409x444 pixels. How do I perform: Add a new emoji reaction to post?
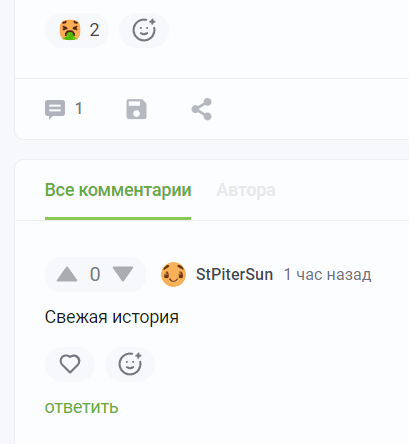pos(144,30)
